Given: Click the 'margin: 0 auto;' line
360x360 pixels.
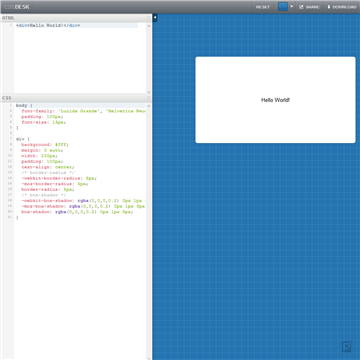Looking at the screenshot, I should (x=42, y=150).
